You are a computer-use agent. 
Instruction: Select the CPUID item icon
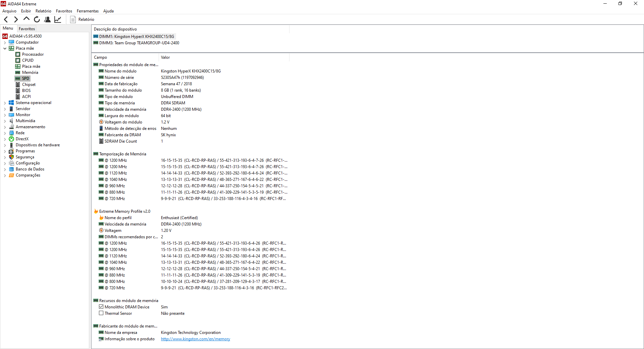point(18,60)
